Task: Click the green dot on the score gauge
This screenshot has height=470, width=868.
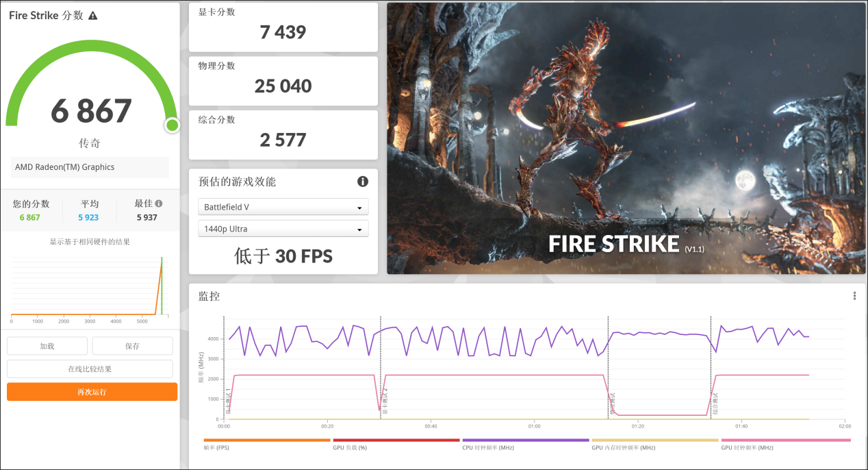Action: click(172, 125)
